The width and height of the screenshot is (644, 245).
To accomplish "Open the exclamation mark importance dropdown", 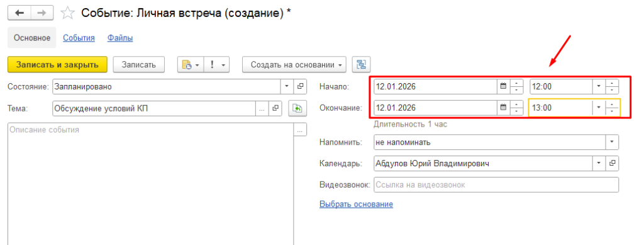I will [216, 64].
